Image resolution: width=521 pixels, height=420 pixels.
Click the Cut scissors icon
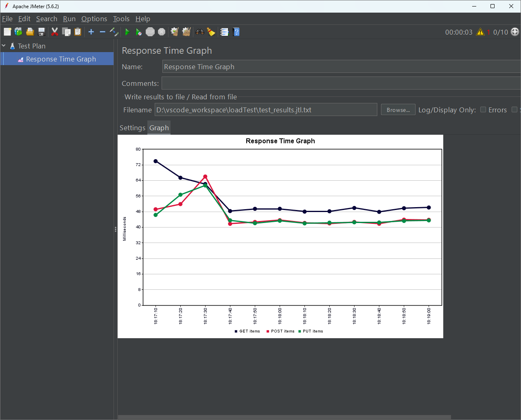tap(55, 32)
